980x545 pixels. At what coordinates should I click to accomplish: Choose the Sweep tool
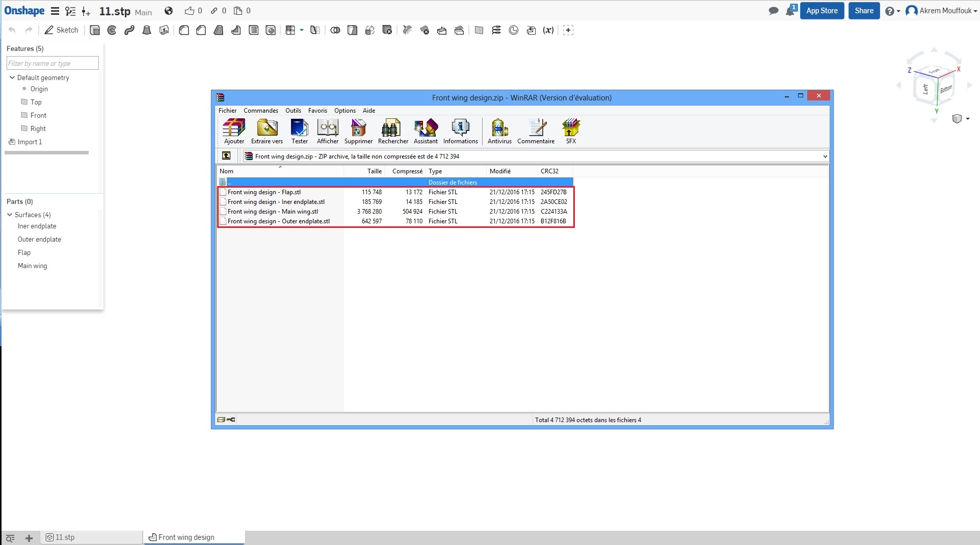pyautogui.click(x=129, y=30)
